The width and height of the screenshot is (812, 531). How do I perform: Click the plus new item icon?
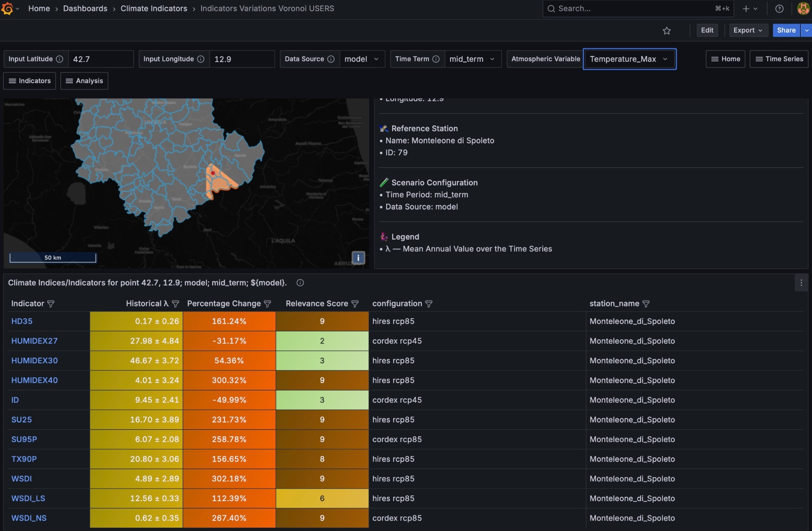(746, 8)
